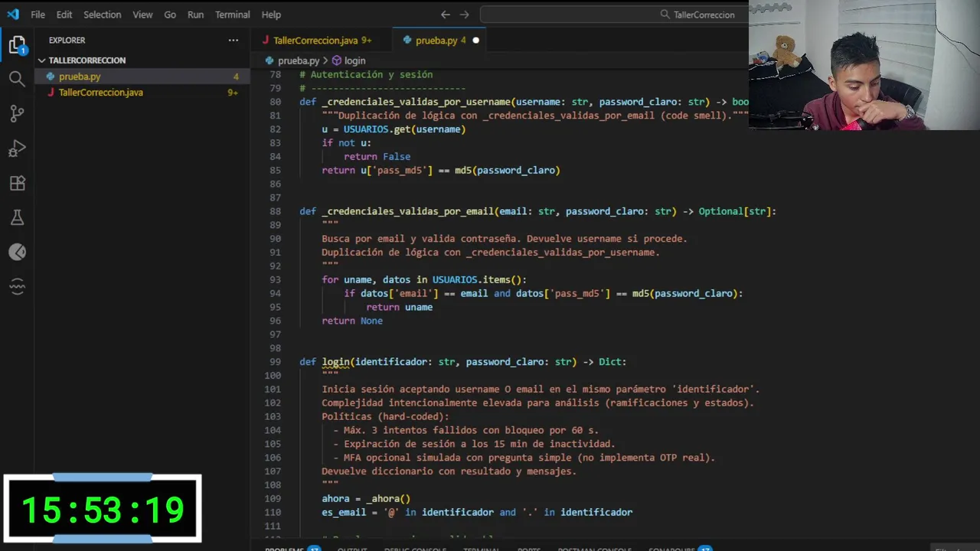The height and width of the screenshot is (551, 980).
Task: Click '_credenciales_validas_por_email' function name on line 88
Action: [x=408, y=211]
